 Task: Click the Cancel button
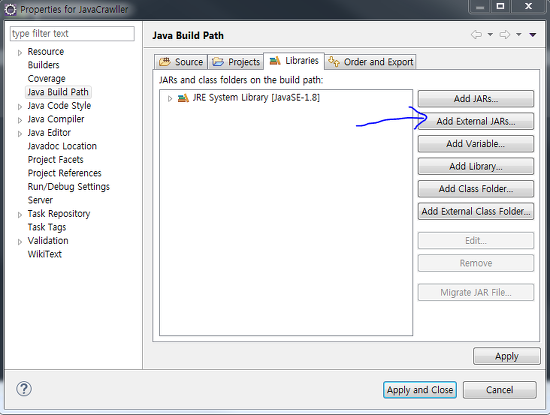[499, 390]
